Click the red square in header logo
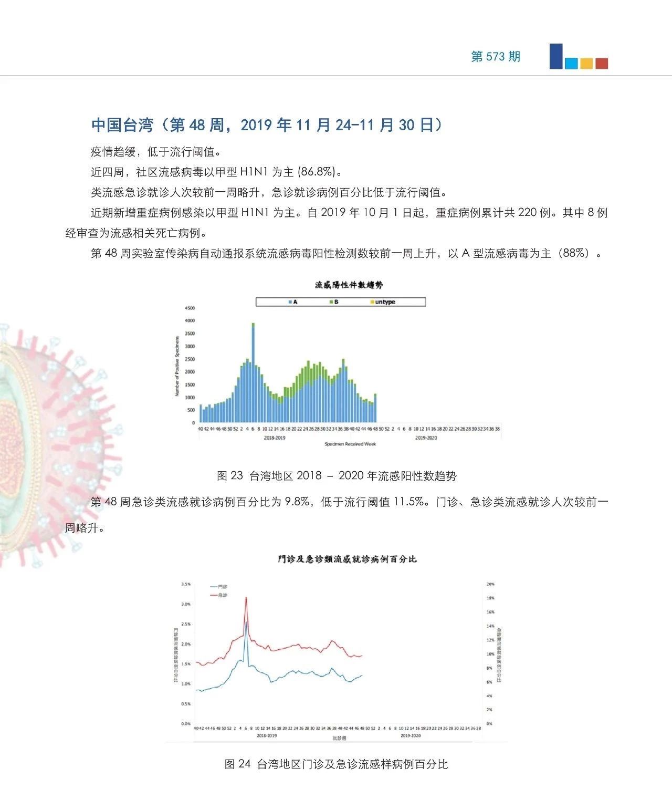The width and height of the screenshot is (672, 789). [602, 64]
